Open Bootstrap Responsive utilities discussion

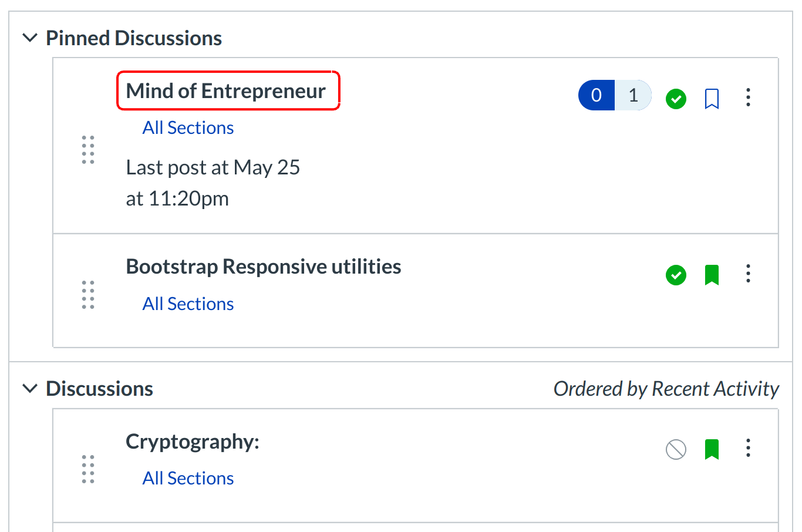tap(263, 267)
